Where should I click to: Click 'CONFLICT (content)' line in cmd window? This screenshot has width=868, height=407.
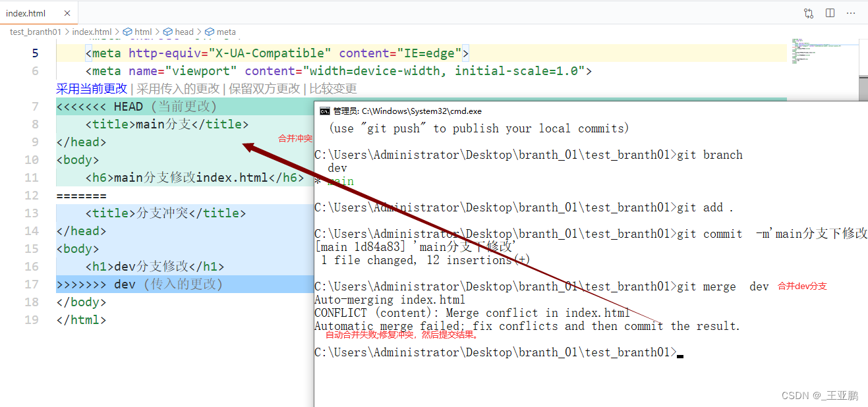click(473, 313)
